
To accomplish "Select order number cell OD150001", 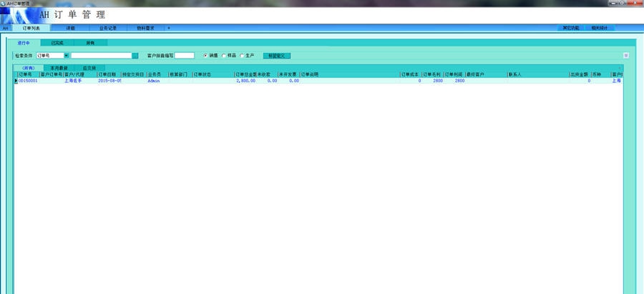I will coord(29,81).
